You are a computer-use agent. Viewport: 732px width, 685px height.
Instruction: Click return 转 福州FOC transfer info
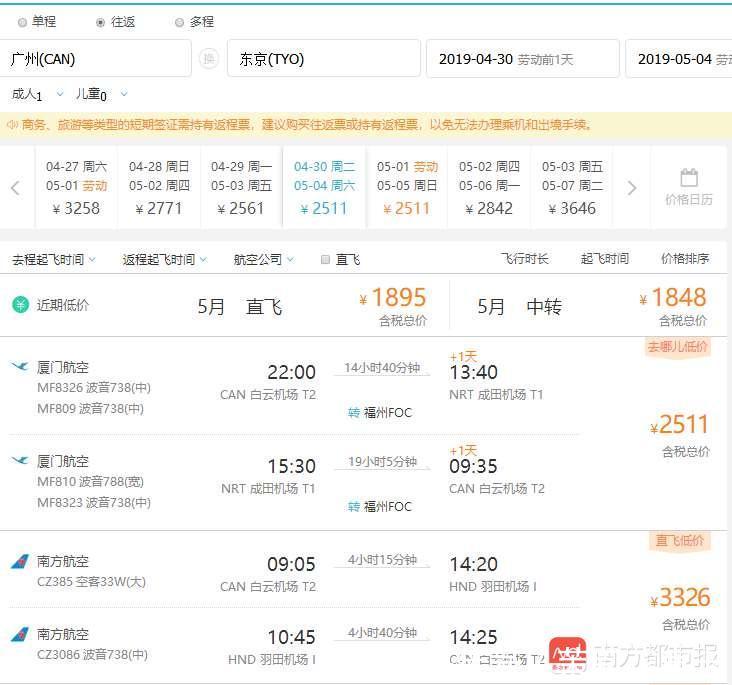[380, 507]
